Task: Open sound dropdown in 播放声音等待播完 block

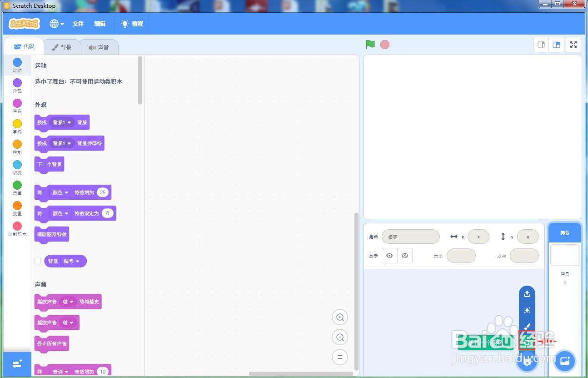Action: coord(68,302)
